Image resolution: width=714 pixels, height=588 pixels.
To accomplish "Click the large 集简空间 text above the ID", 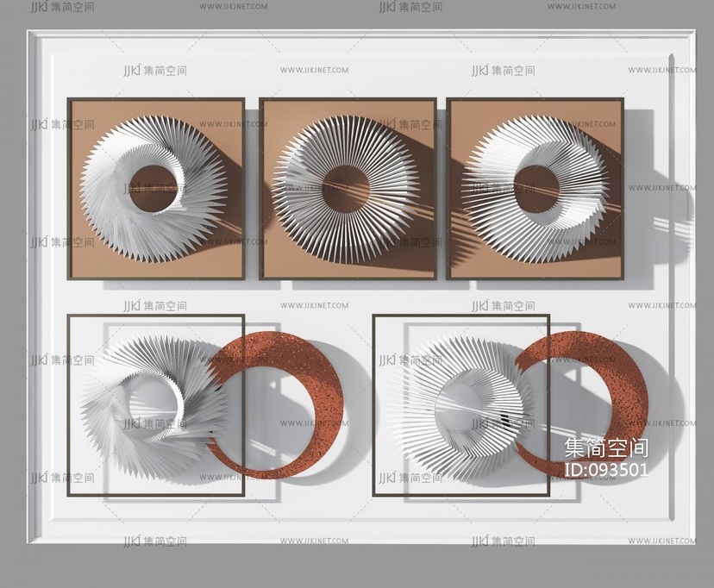I will click(x=605, y=447).
